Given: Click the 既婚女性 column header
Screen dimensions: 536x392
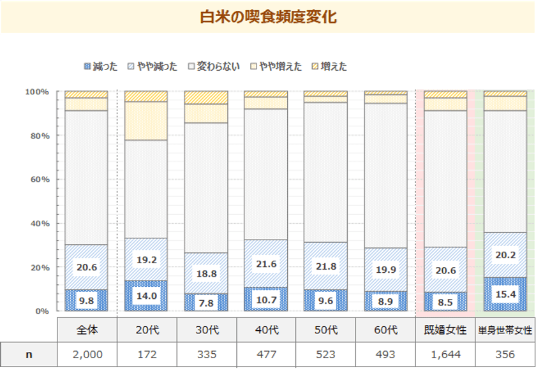Looking at the screenshot, I should coord(445,330).
